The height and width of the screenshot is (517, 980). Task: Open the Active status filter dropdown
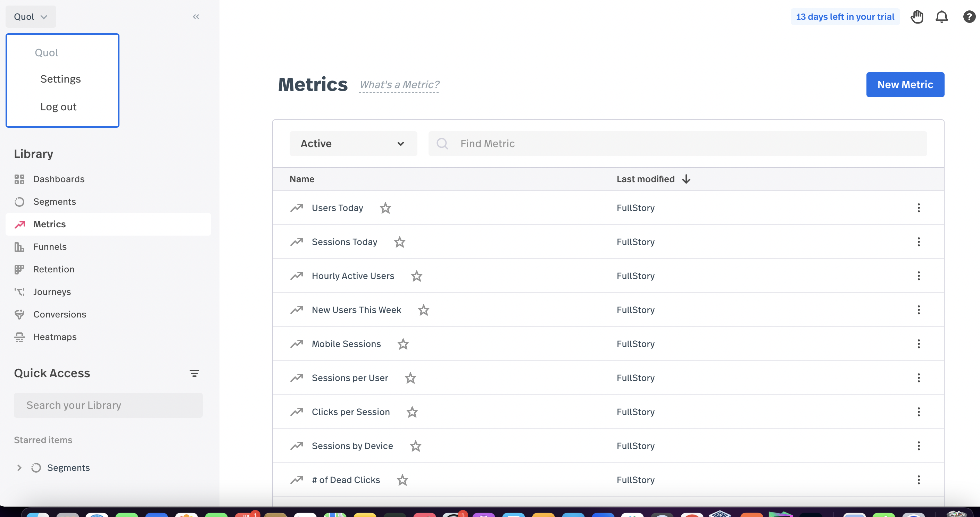[353, 144]
